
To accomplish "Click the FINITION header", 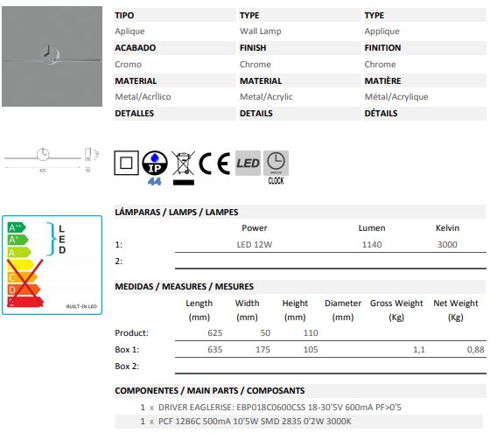I will pyautogui.click(x=382, y=47).
